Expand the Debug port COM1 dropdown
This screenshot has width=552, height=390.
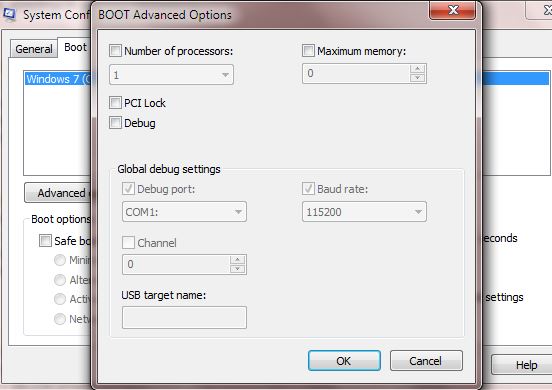click(184, 212)
